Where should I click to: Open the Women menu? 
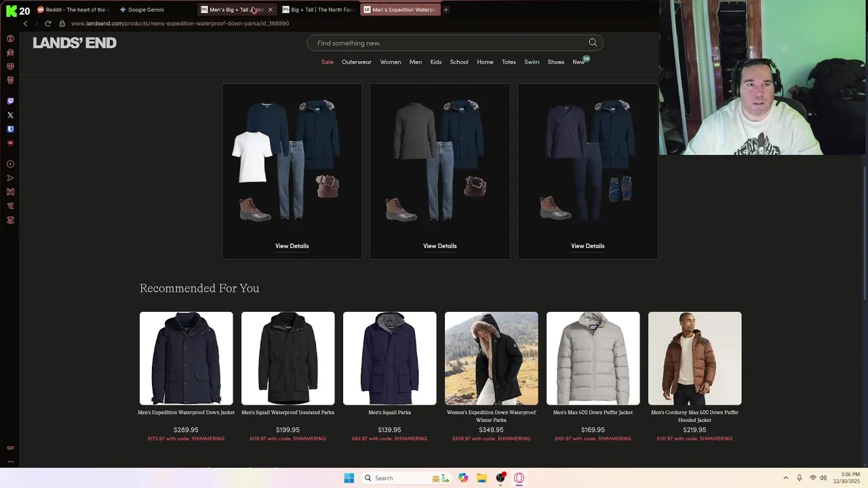point(391,62)
